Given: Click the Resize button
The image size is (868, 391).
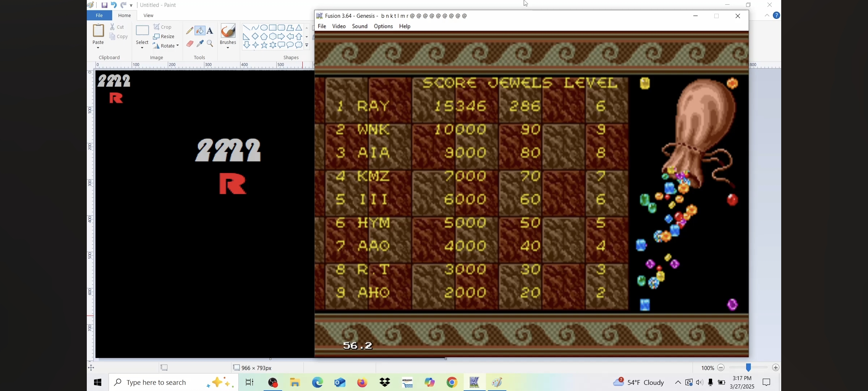Looking at the screenshot, I should pyautogui.click(x=164, y=37).
